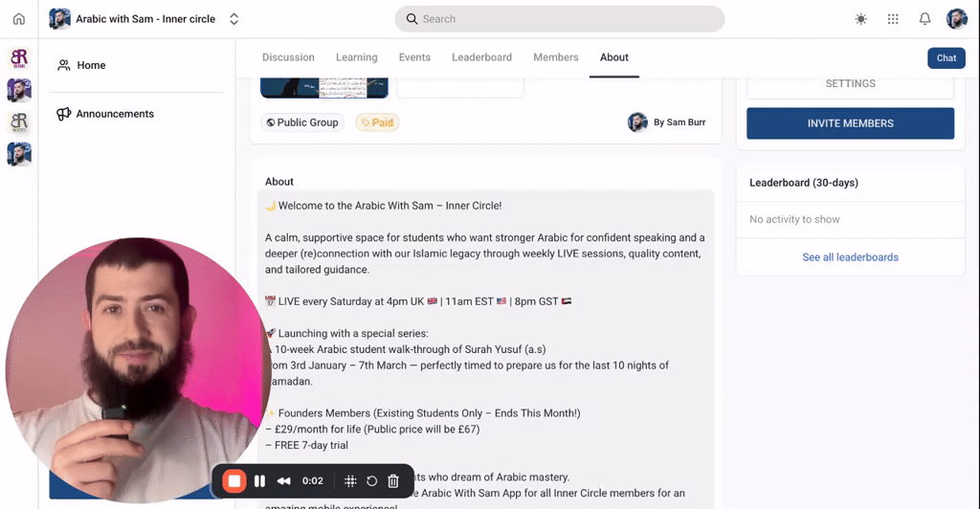Viewport: 980px width, 509px height.
Task: Click the INVITE MEMBERS button
Action: [x=850, y=123]
